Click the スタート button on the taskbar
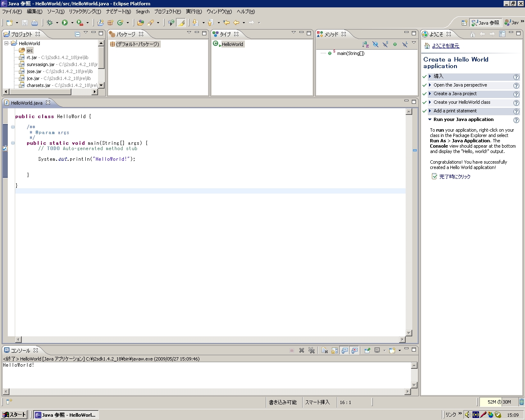This screenshot has height=420, width=525. (15, 415)
